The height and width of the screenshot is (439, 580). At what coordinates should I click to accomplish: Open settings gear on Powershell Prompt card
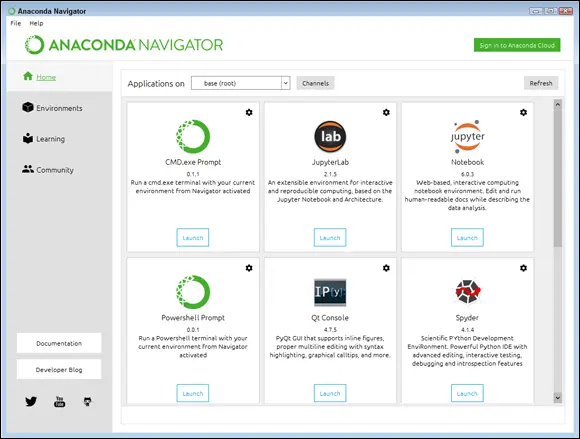249,268
